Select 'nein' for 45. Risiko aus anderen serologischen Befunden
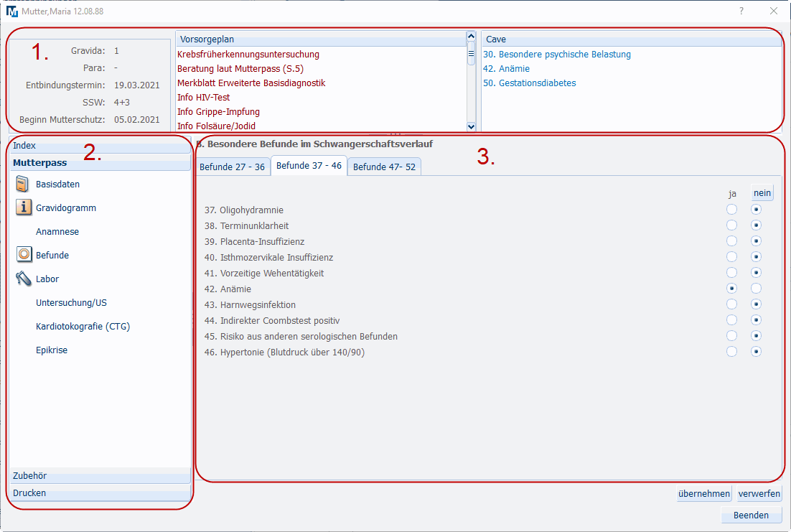The height and width of the screenshot is (532, 791). [x=756, y=336]
